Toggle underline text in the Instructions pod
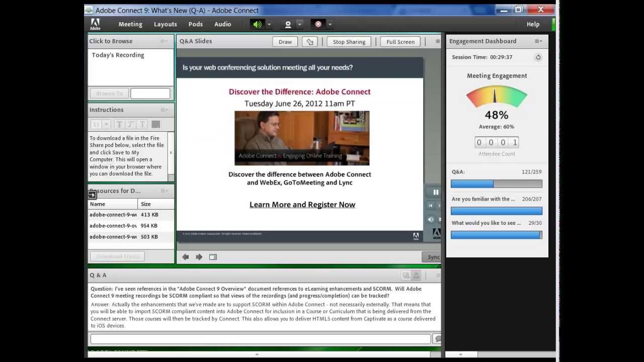 pos(142,124)
